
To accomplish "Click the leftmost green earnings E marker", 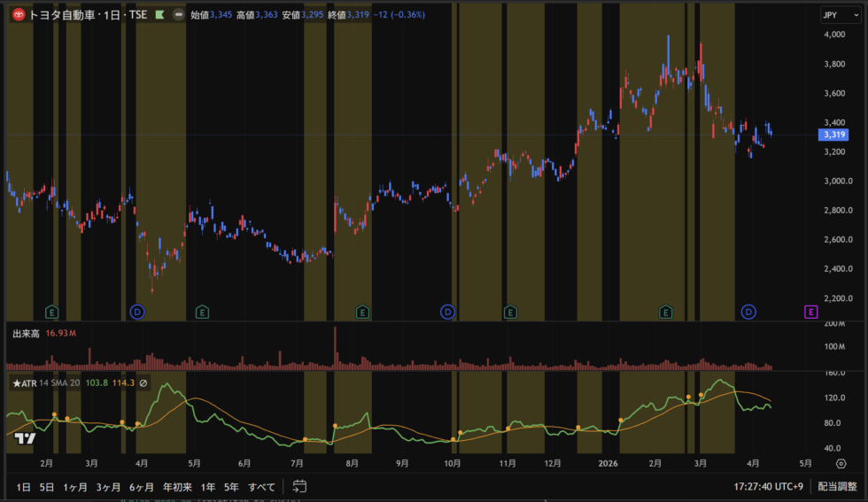I will (52, 311).
